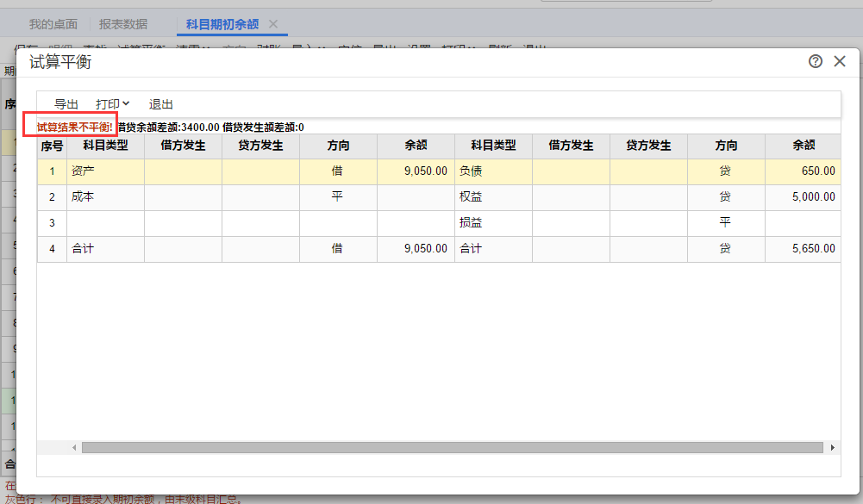863x504 pixels.
Task: Switch to the 我的桌面 tab
Action: point(53,24)
